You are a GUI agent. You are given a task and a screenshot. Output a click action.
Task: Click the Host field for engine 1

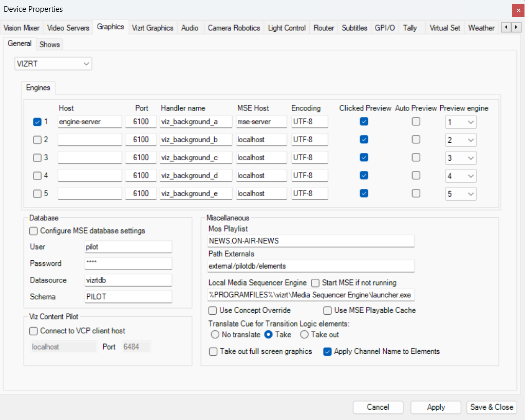click(89, 122)
